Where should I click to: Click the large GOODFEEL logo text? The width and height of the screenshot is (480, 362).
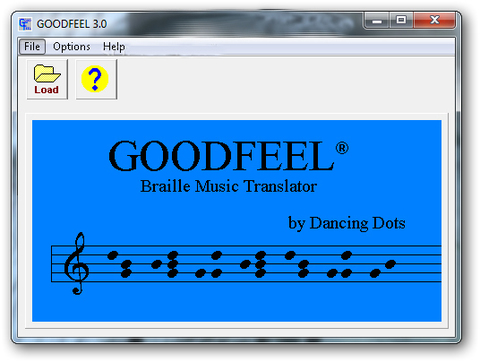[x=221, y=156]
